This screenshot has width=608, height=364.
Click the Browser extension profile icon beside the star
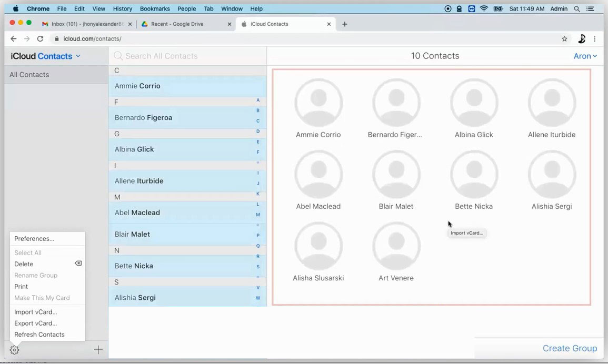[x=582, y=38]
